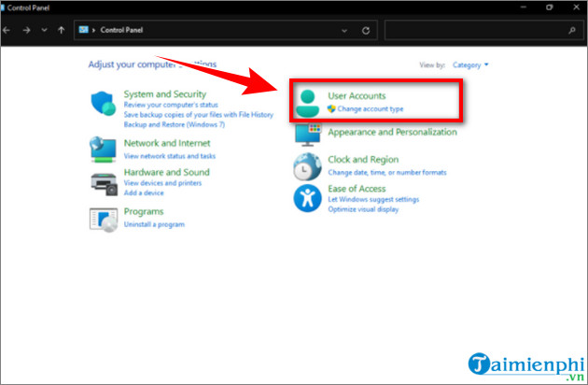Click the Control Panel breadcrumb in address bar
The image size is (588, 385).
(x=121, y=30)
